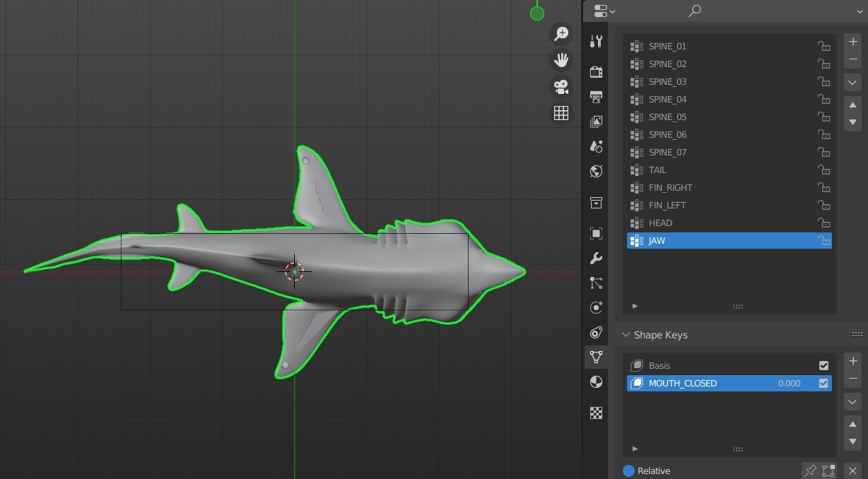Image resolution: width=868 pixels, height=479 pixels.
Task: Toggle the lock on the JAW vertex group
Action: coord(823,240)
